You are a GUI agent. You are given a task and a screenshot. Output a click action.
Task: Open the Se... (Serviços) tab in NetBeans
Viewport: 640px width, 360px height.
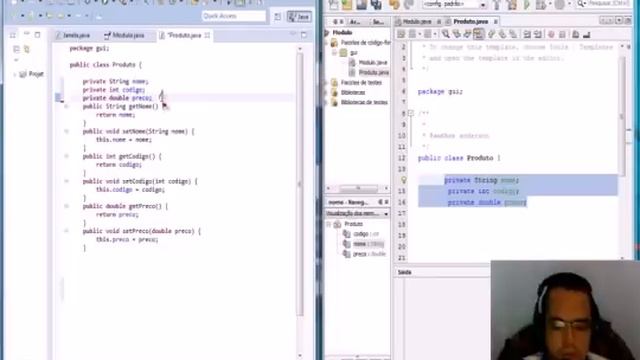378,22
